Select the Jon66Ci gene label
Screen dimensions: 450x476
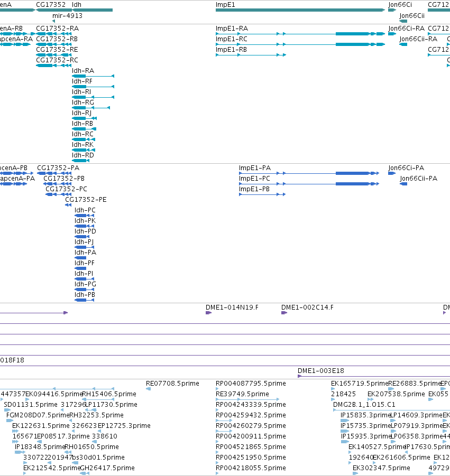[x=400, y=5]
